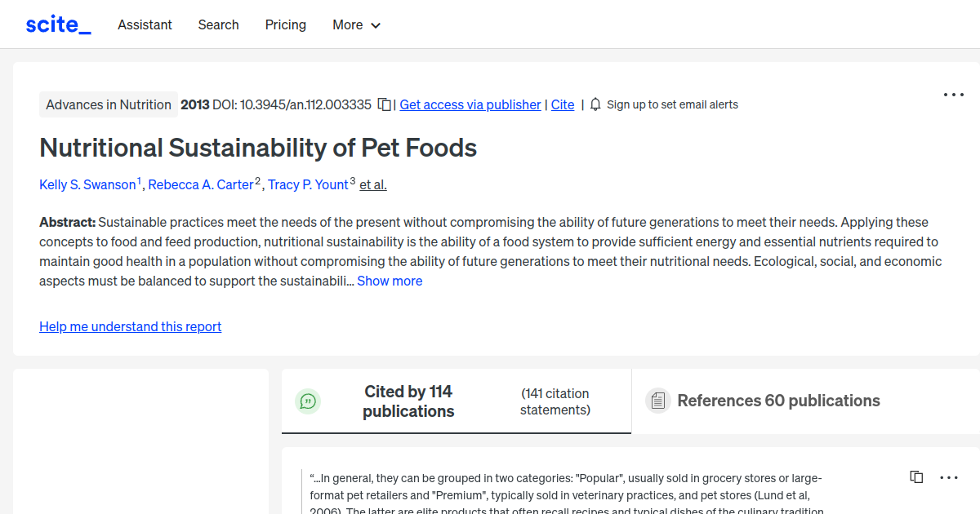Image resolution: width=980 pixels, height=514 pixels.
Task: Open the three-dot menu on the citation snippet
Action: coord(949,476)
